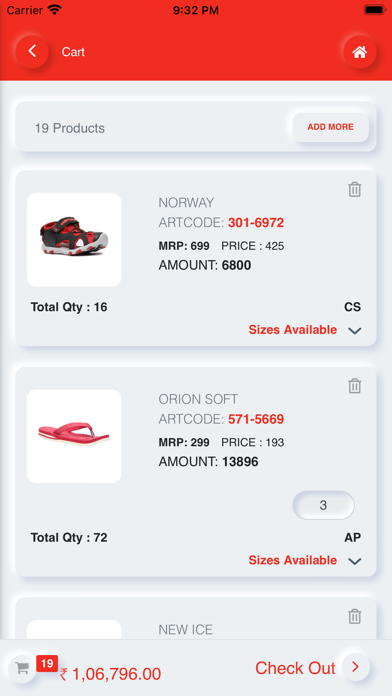Expand Sizes Available chevron for NORWAY
392x696 pixels.
[x=355, y=331]
